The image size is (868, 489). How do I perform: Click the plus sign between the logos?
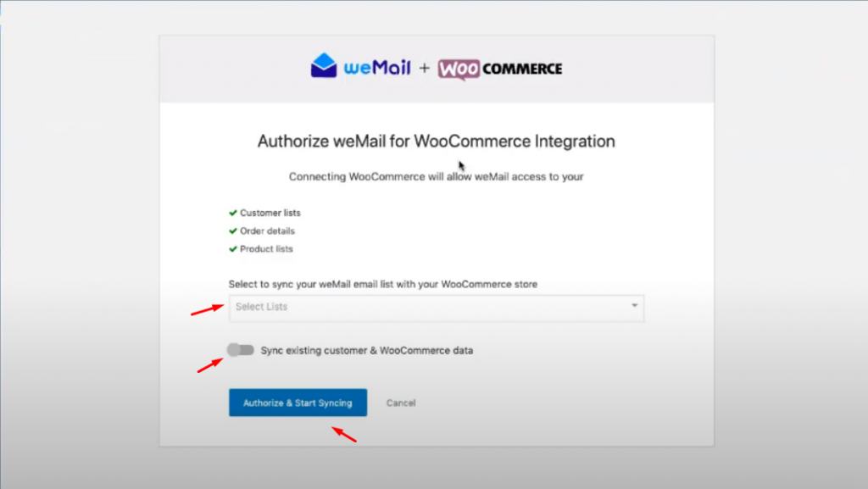[x=424, y=68]
